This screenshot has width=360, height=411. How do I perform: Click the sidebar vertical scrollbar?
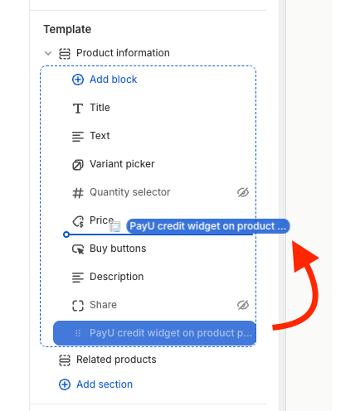click(282, 205)
